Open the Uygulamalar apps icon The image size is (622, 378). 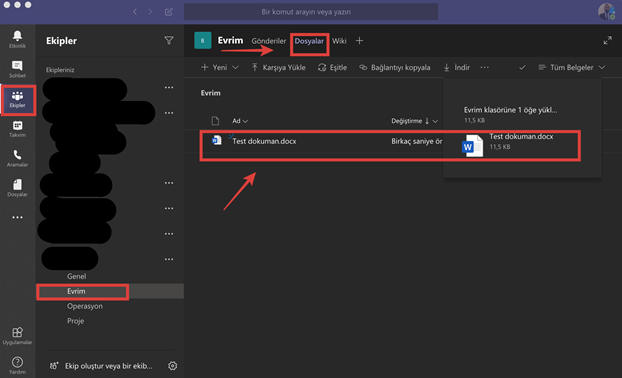pyautogui.click(x=17, y=336)
